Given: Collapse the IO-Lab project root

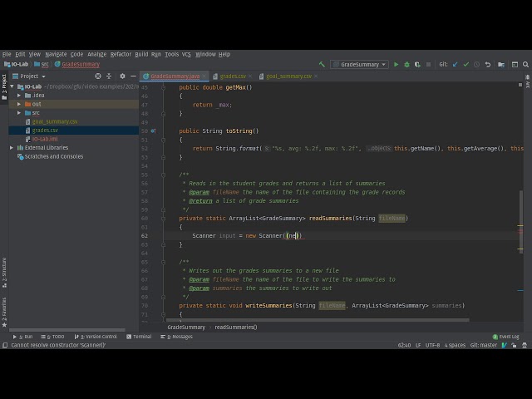Looking at the screenshot, I should [12, 86].
